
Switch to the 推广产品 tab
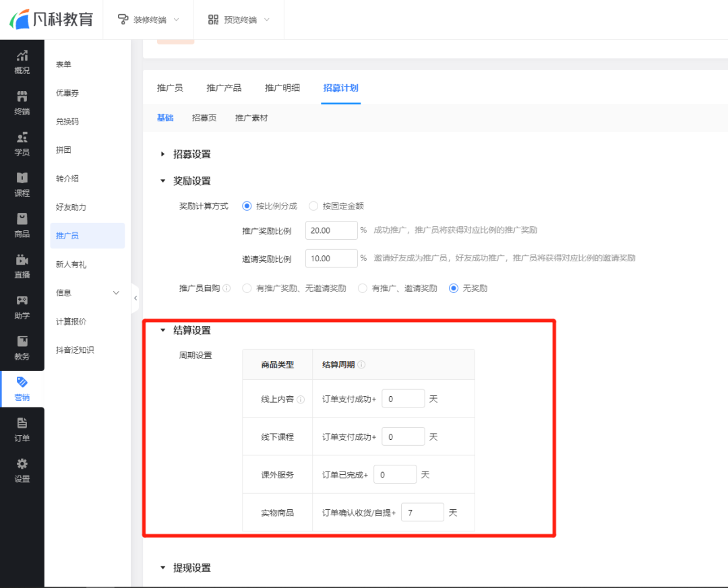click(x=224, y=88)
